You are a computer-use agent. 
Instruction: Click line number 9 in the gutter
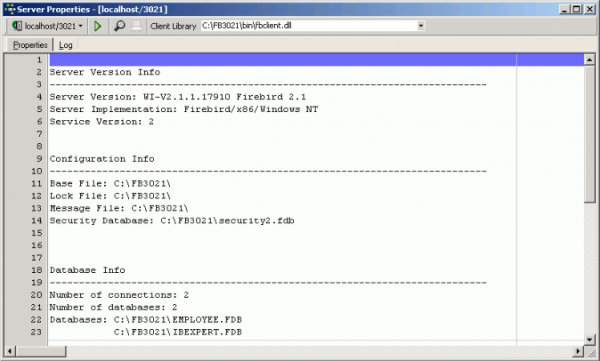pyautogui.click(x=39, y=159)
